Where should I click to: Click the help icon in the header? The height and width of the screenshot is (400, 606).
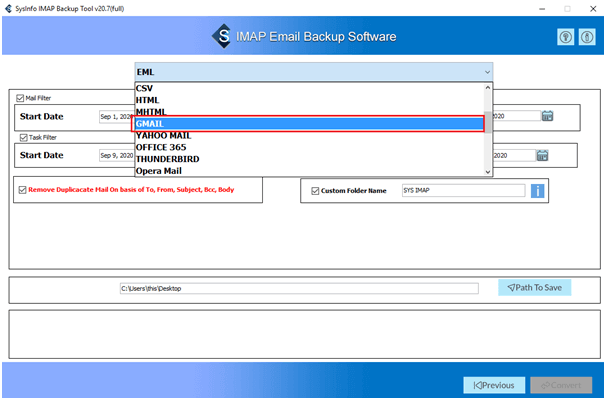pos(565,37)
